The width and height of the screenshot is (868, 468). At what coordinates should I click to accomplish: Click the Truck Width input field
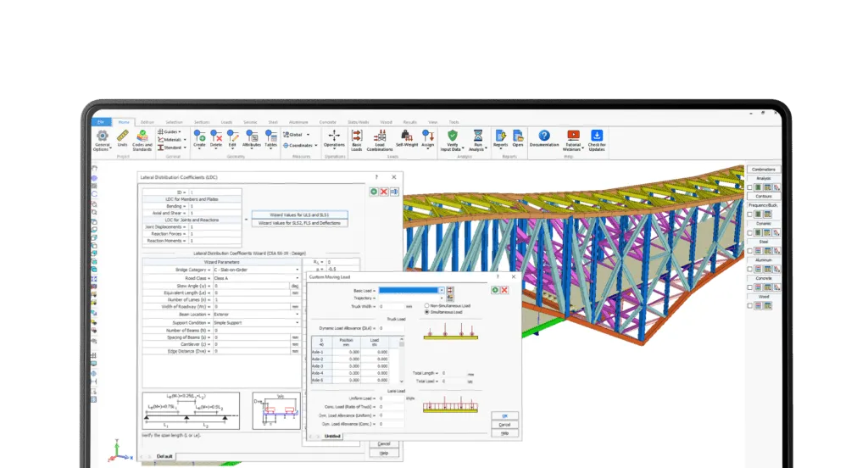tap(392, 306)
